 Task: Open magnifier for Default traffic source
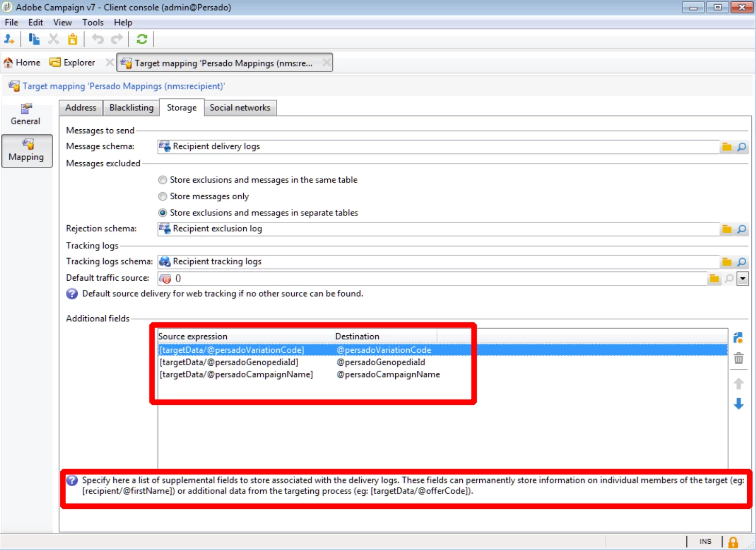point(729,279)
